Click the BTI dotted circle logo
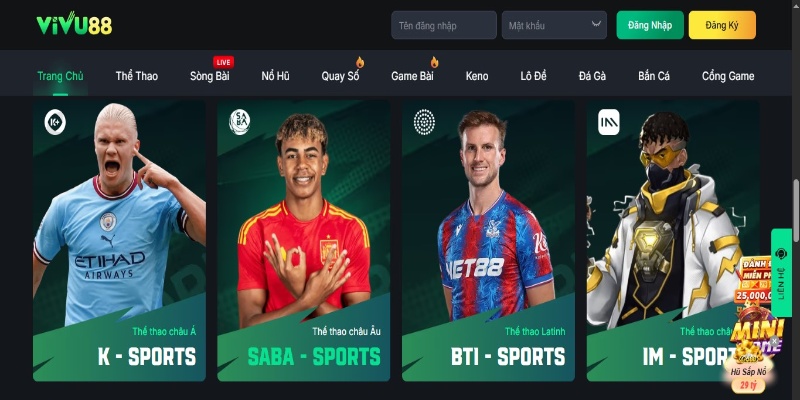800x400 pixels. point(424,122)
